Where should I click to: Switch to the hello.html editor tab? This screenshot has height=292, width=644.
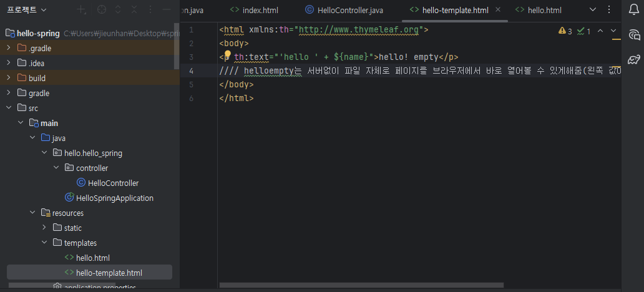tap(539, 10)
